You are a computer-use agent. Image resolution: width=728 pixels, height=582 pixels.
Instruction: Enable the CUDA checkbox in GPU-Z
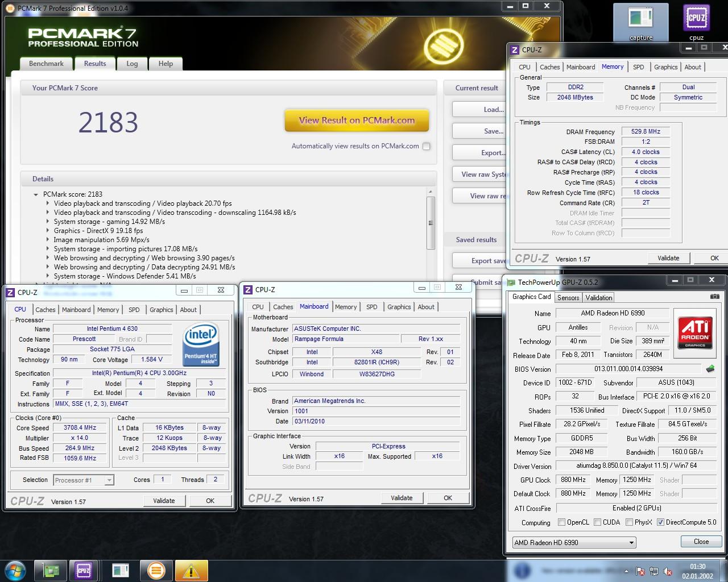pos(597,522)
